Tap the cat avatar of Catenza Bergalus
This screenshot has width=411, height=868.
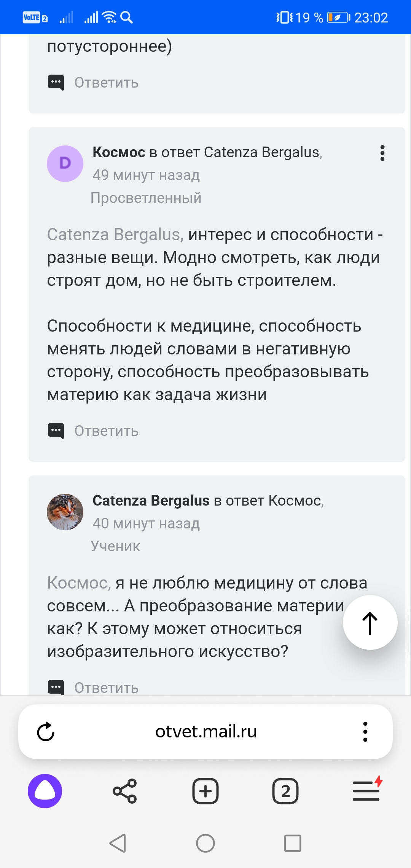click(65, 512)
